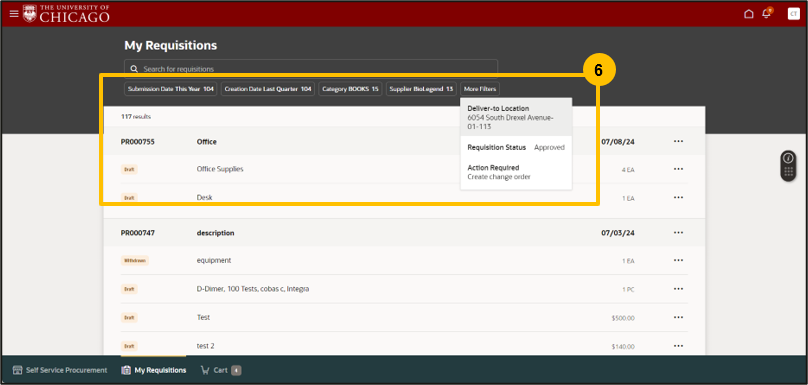Open actions menu for PR000747 requisition

point(678,233)
